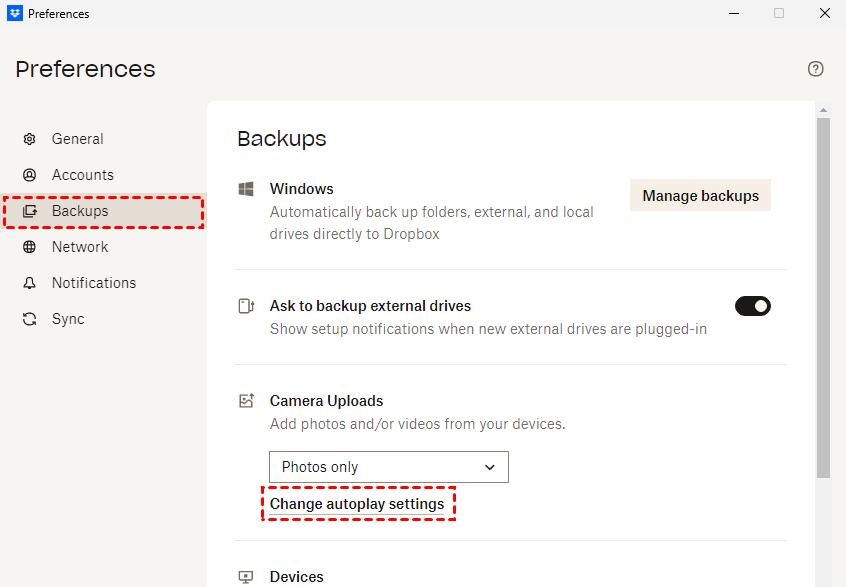Click the scrollbar up arrow
The image size is (846, 587).
pos(823,110)
